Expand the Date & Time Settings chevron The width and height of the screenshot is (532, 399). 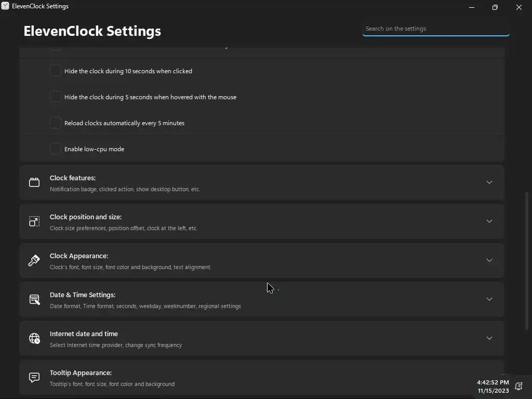pos(489,299)
